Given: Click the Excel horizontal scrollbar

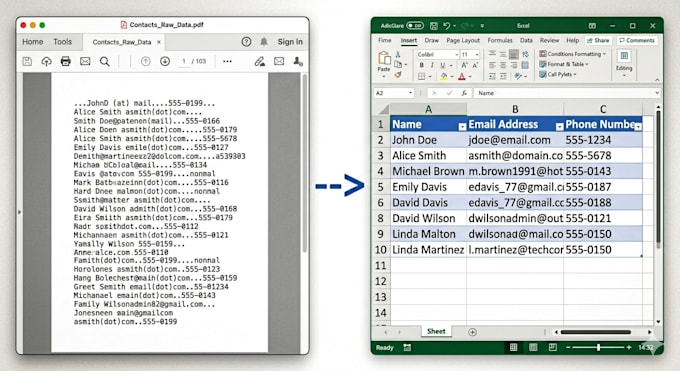Looking at the screenshot, I should (x=595, y=332).
